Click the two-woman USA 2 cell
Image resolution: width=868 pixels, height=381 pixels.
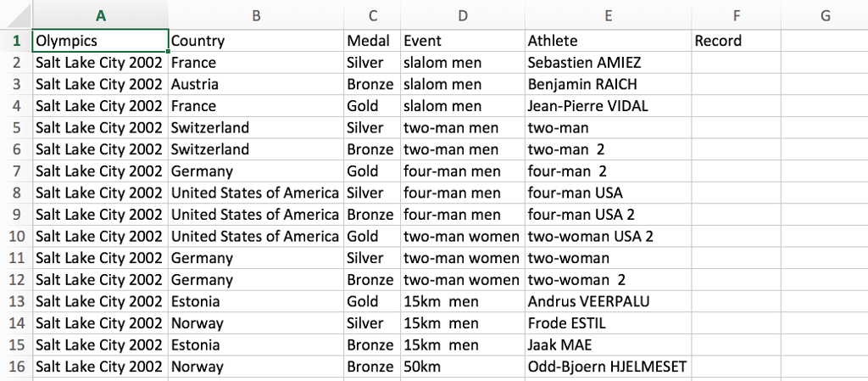(x=608, y=237)
